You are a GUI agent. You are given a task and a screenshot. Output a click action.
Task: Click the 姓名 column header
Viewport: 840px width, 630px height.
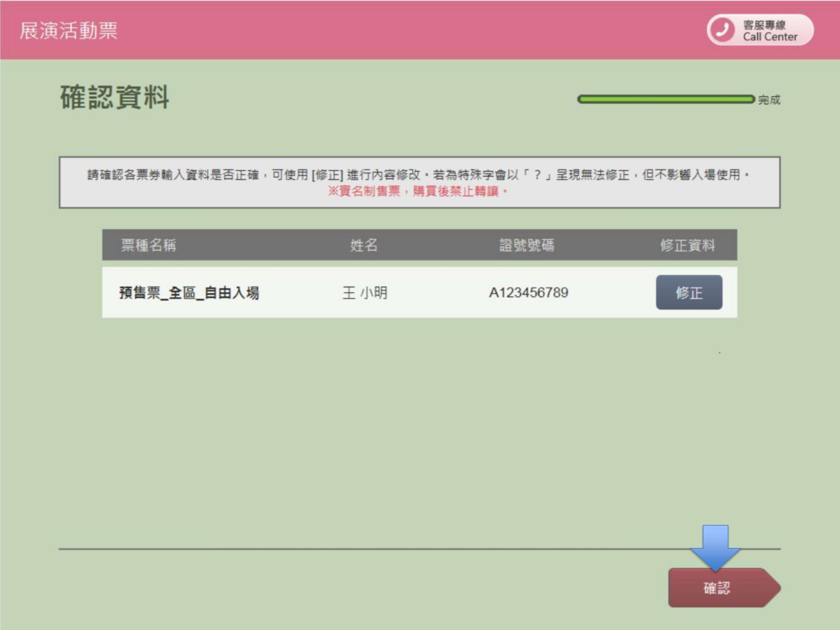coord(364,245)
